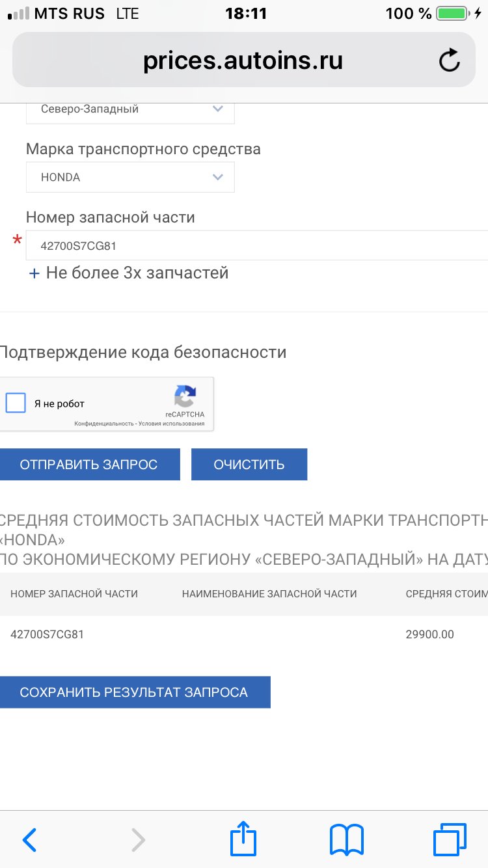Viewport: 488px width, 868px height.
Task: Click СОХРАНИТЬ РЕЗУЛЬТАТ ЗАПРОСА button
Action: [134, 692]
